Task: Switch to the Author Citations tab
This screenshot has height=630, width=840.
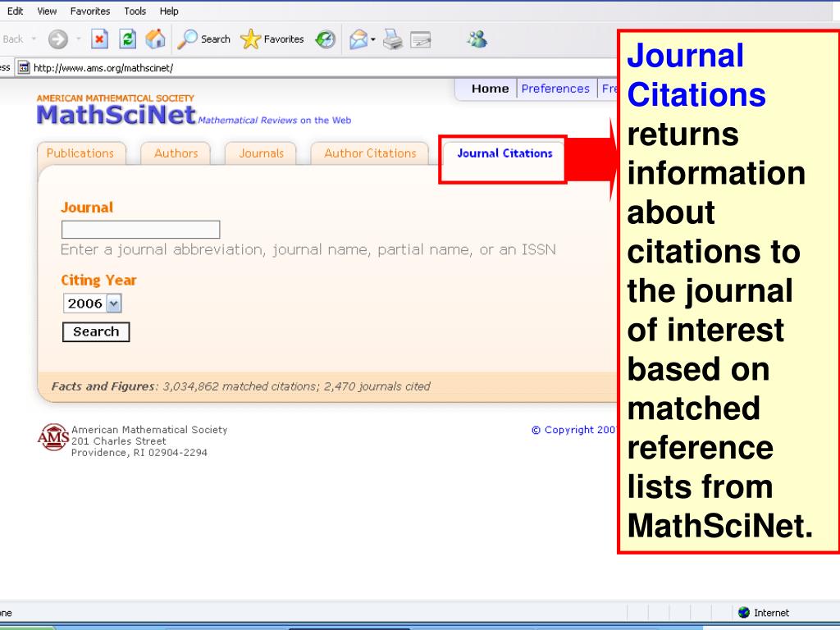Action: click(x=370, y=153)
